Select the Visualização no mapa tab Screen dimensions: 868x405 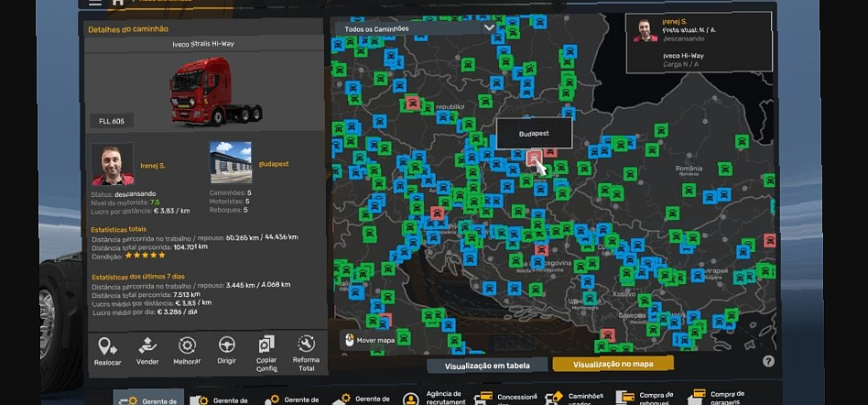613,364
